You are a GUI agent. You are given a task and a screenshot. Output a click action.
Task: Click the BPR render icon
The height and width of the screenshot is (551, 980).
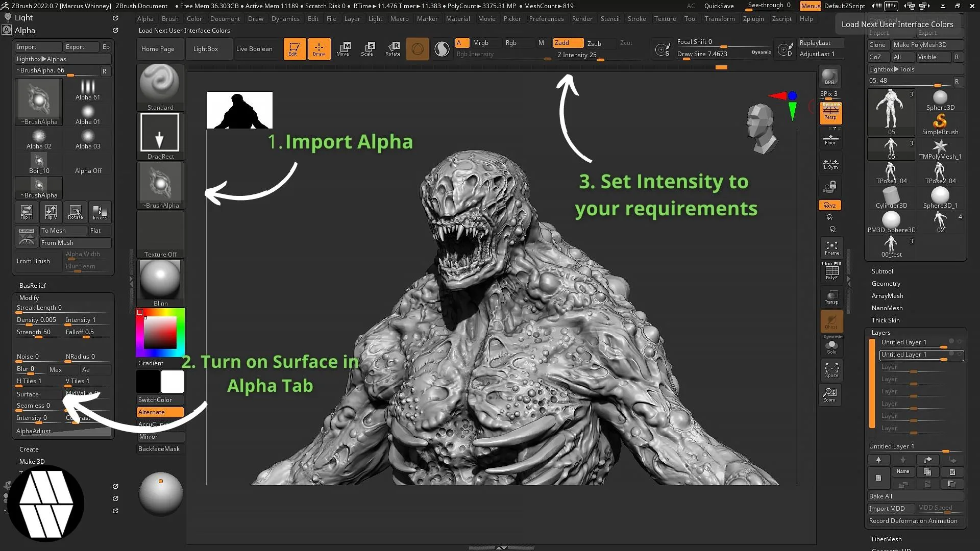point(829,78)
